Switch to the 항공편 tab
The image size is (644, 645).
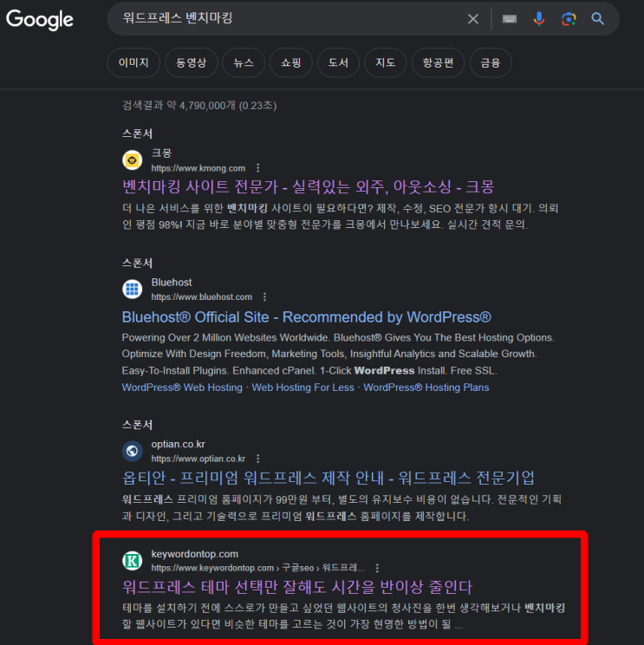pyautogui.click(x=438, y=62)
